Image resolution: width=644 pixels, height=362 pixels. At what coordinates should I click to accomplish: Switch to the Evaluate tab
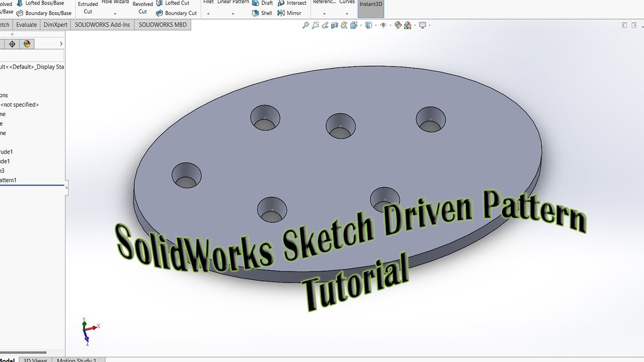point(26,25)
